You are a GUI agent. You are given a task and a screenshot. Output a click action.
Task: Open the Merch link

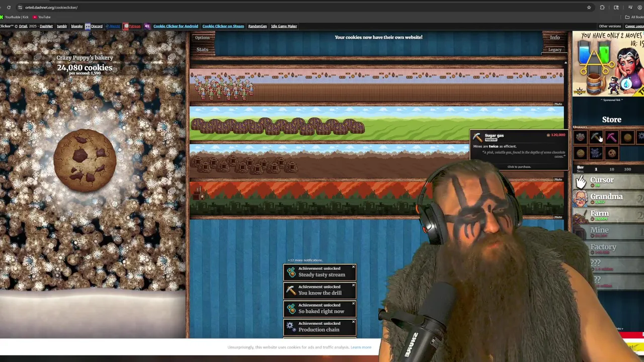coord(113,26)
